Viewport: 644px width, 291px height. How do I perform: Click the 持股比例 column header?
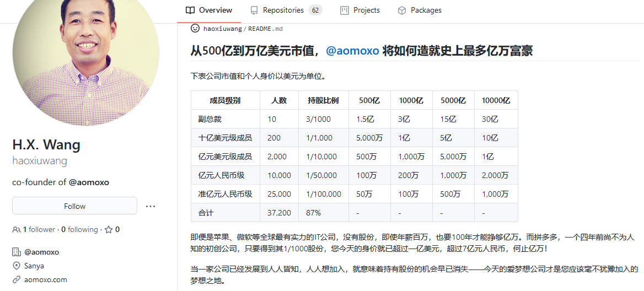tap(324, 100)
